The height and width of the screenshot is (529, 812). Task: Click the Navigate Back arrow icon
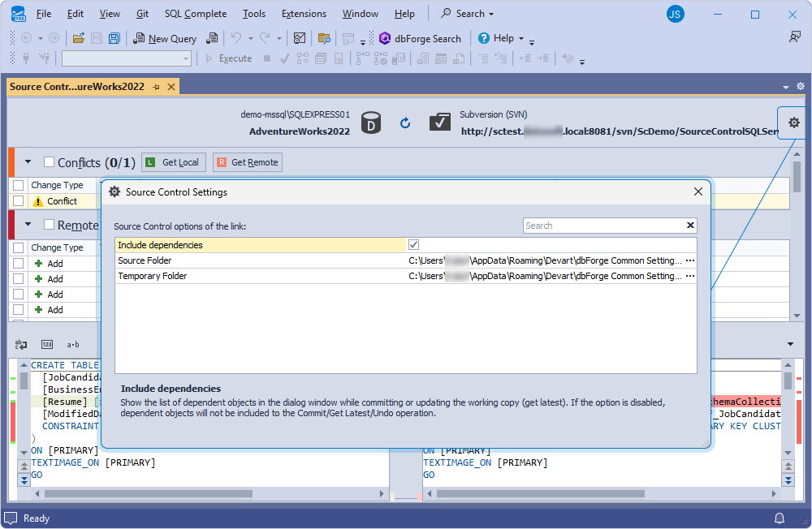point(27,38)
